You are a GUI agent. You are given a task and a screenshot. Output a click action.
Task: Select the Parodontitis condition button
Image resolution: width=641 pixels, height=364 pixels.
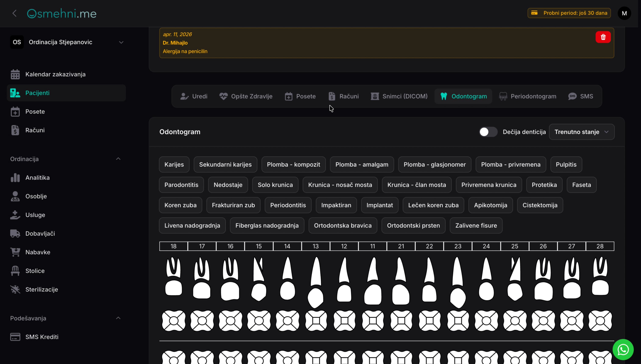(181, 185)
